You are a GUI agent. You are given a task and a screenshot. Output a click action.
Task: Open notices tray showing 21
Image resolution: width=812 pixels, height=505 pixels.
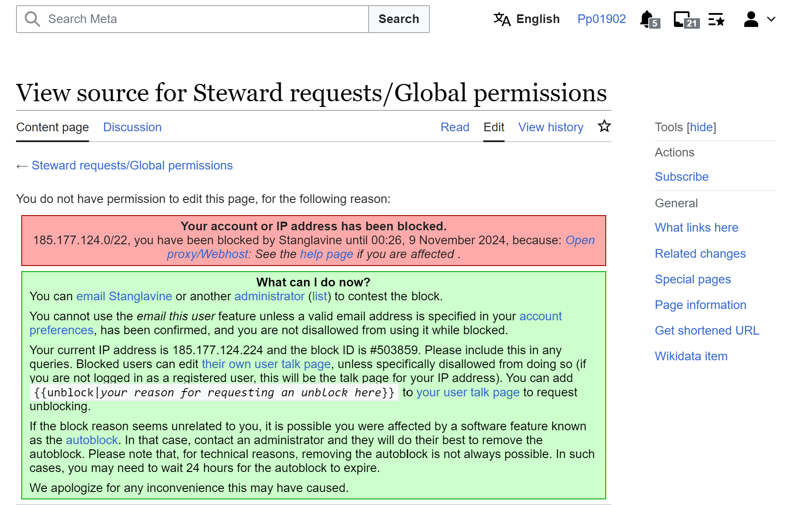point(687,20)
